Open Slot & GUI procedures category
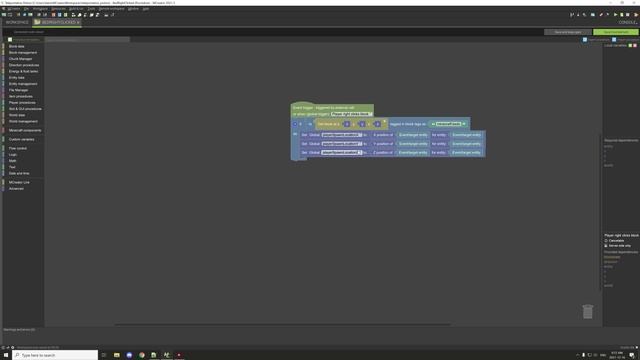Screen dimensions: 640x360 click(x=25, y=109)
